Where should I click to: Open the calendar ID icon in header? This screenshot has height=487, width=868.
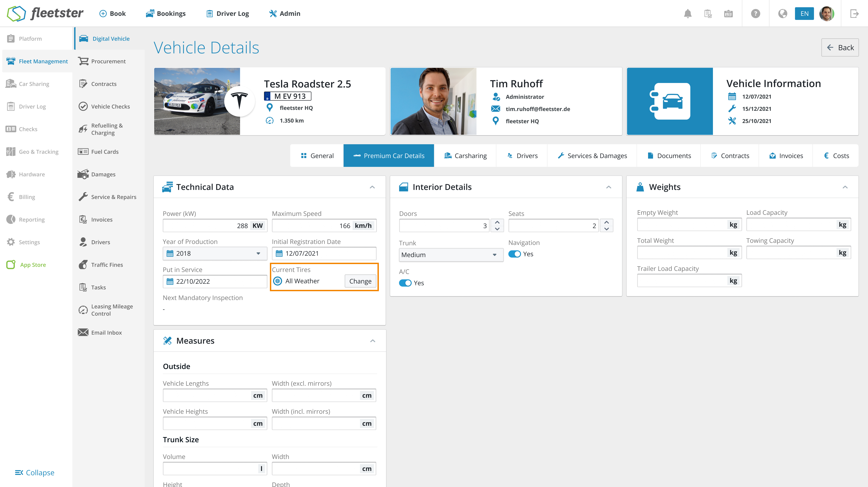tap(728, 14)
